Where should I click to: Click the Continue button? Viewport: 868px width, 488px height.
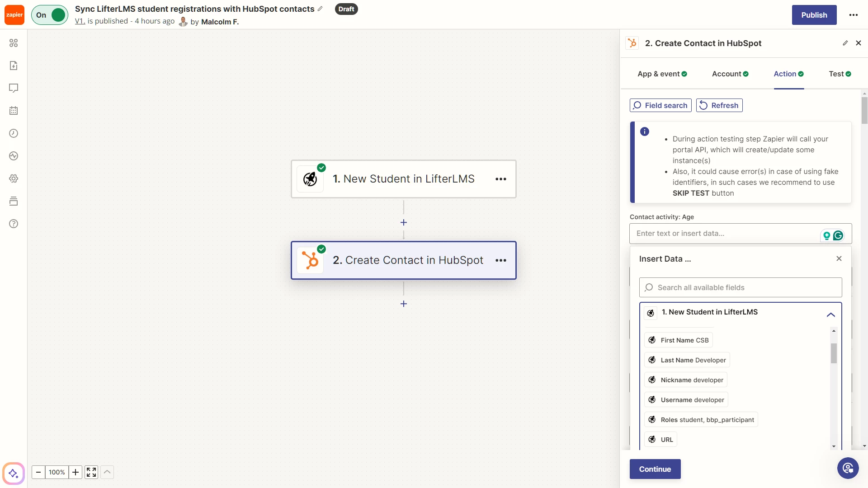coord(655,469)
